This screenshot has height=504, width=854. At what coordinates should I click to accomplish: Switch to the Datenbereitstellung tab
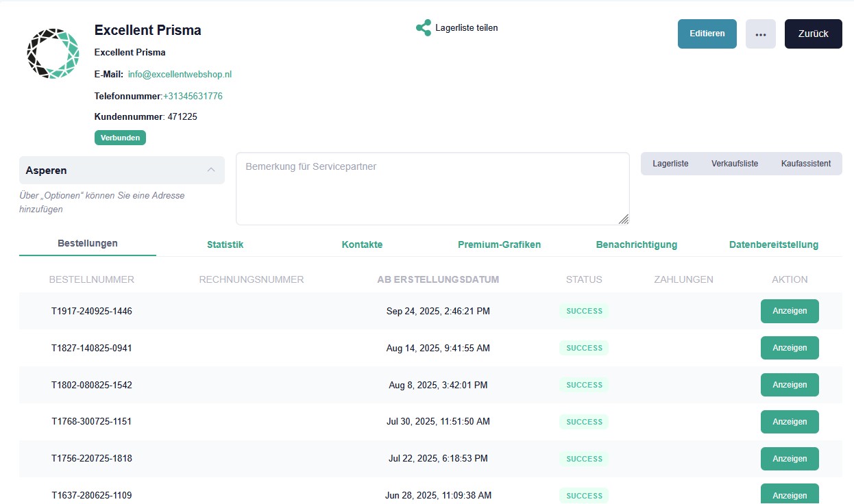[773, 244]
